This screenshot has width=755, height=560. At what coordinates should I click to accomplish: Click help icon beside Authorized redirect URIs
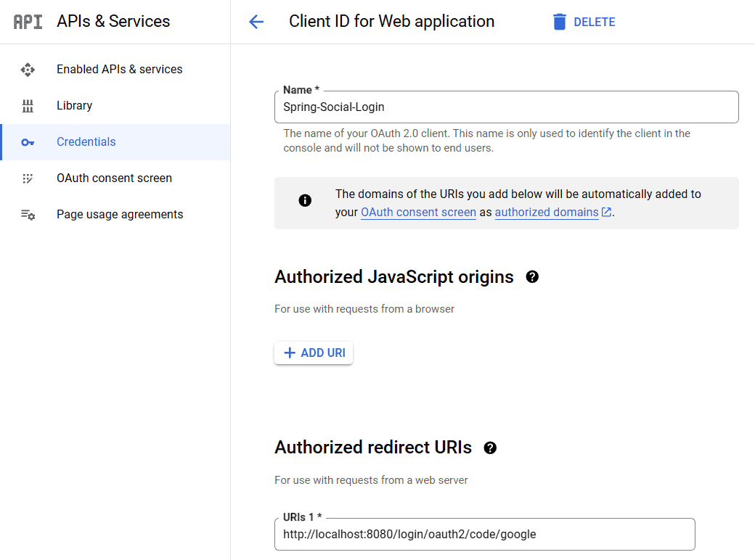pyautogui.click(x=490, y=448)
